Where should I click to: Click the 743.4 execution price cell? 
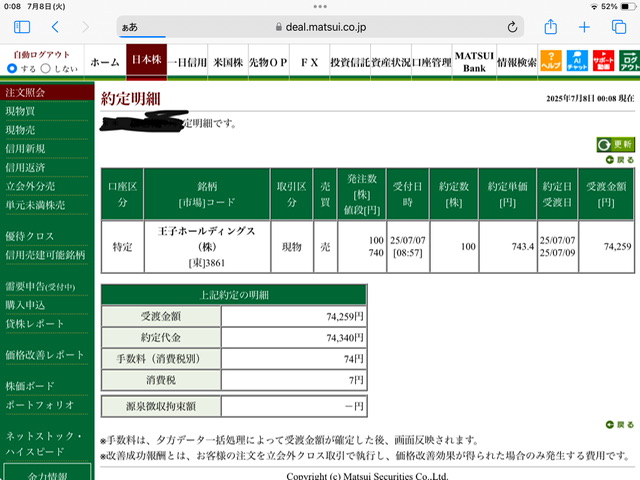tap(508, 247)
